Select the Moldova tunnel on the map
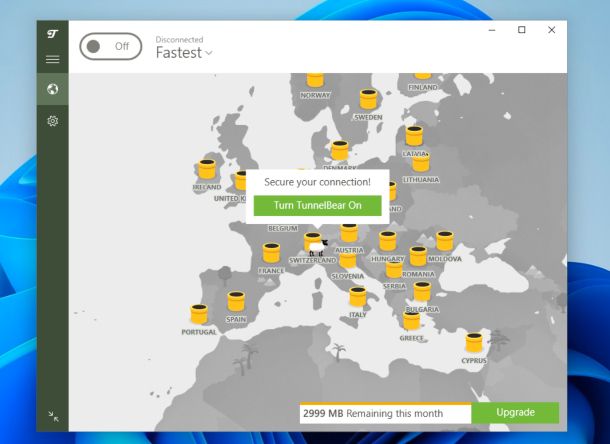Image resolution: width=610 pixels, height=444 pixels. [x=445, y=241]
